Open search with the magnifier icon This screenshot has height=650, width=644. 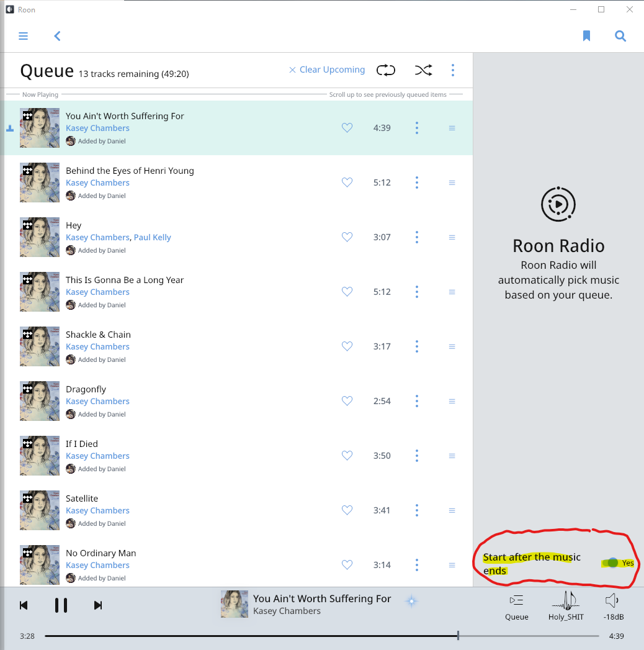coord(620,36)
